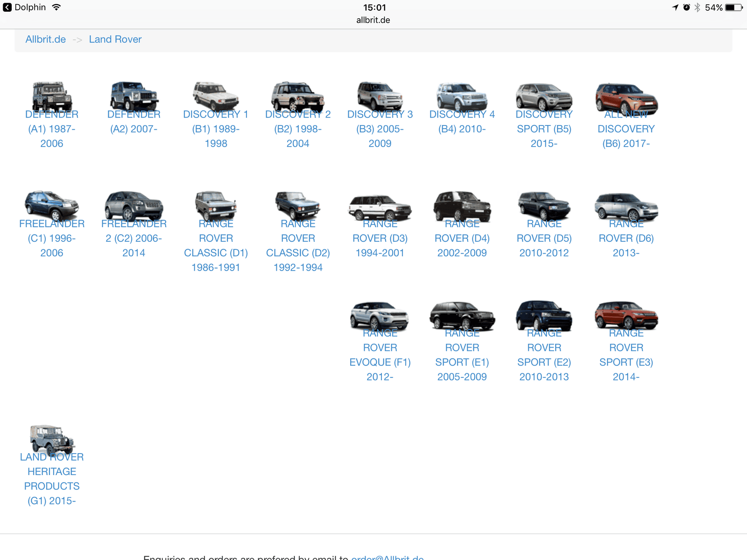Tap the Range Rover Sport (E1) car image

click(462, 316)
